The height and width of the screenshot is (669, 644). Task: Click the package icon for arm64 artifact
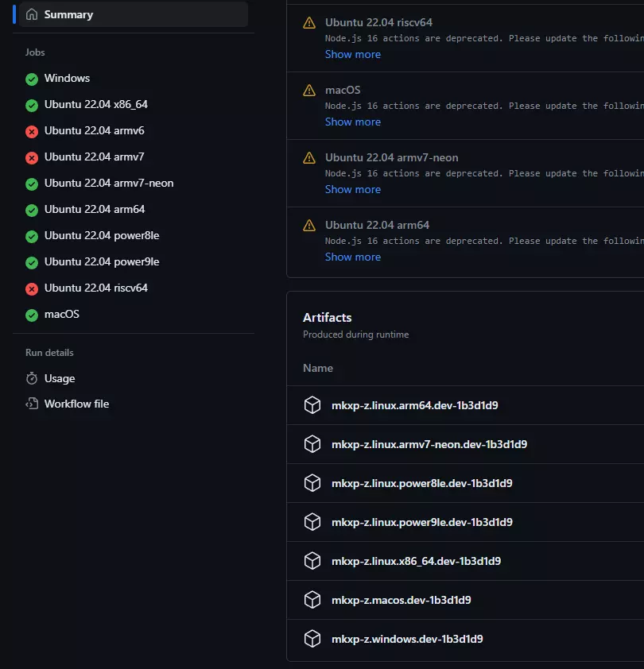(312, 405)
